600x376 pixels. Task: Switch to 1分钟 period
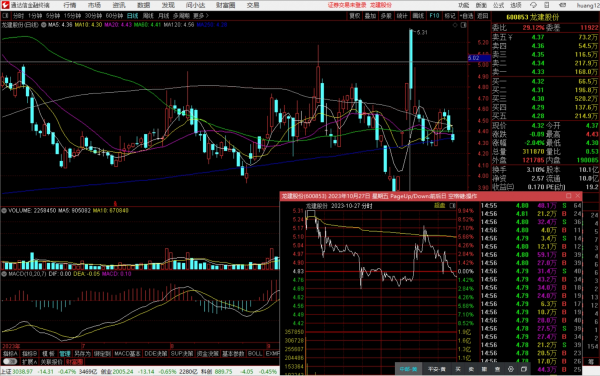[35, 16]
